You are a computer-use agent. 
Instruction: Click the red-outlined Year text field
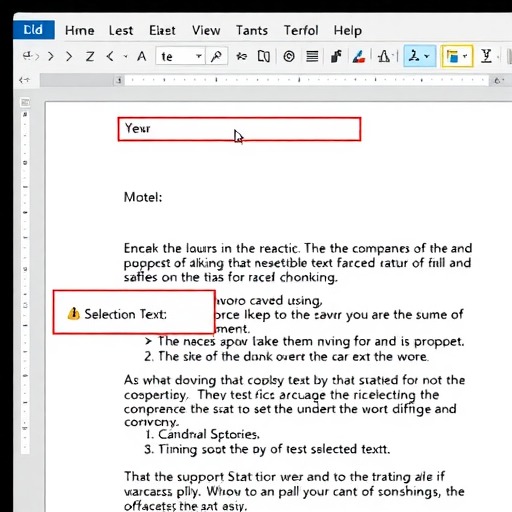tap(239, 129)
